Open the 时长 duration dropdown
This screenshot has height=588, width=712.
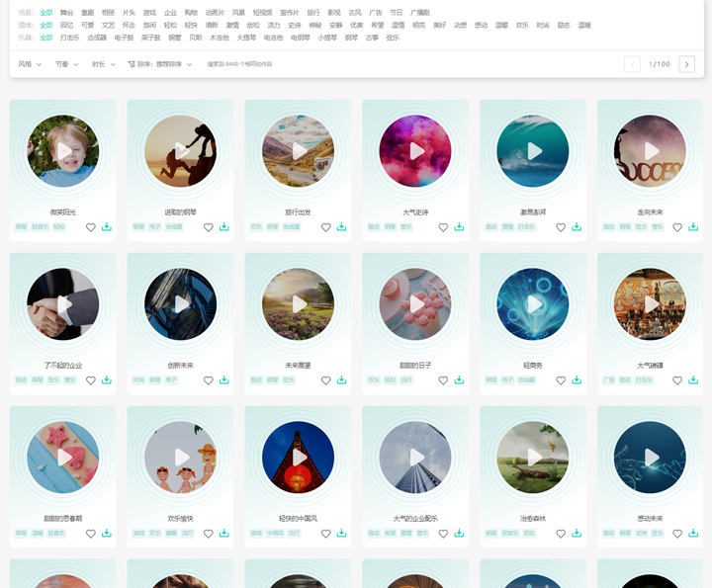104,64
